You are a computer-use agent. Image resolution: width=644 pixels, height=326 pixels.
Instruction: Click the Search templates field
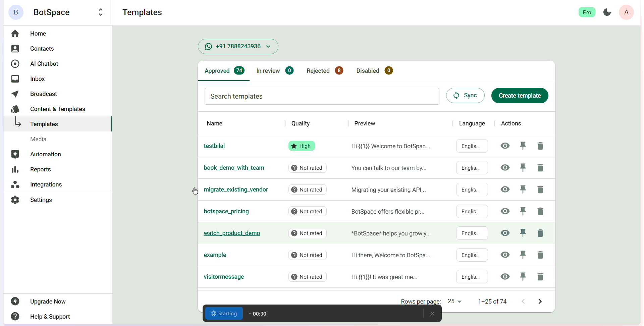(322, 96)
